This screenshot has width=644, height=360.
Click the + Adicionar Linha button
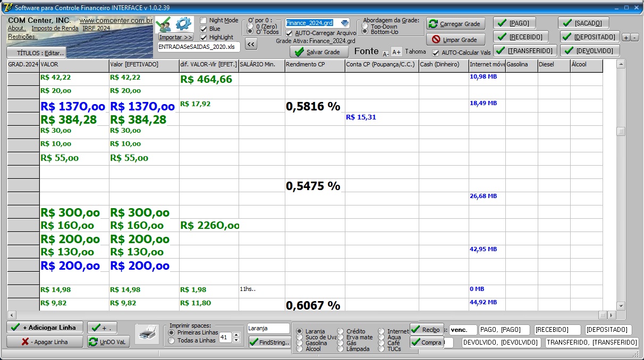click(x=45, y=327)
